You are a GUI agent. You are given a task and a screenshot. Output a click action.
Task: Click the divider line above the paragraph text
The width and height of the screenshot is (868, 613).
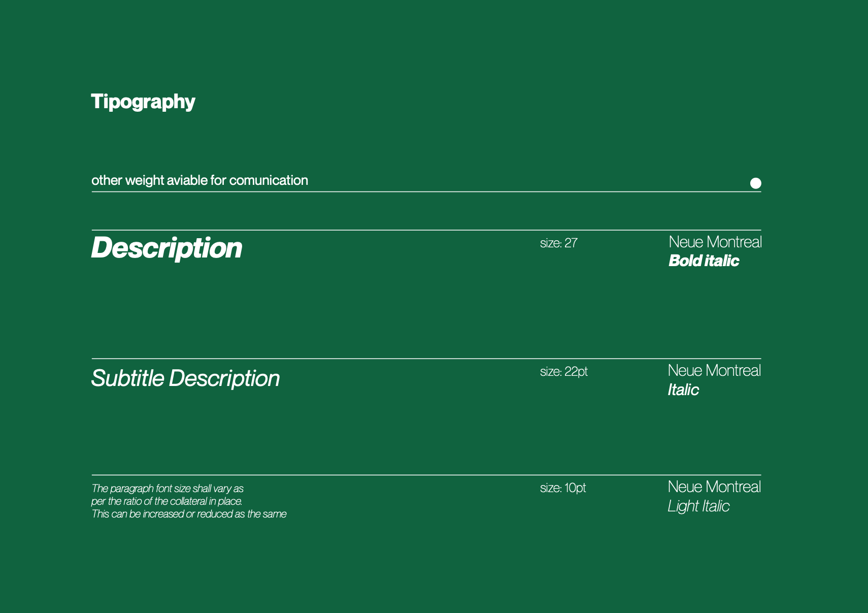[x=426, y=475]
